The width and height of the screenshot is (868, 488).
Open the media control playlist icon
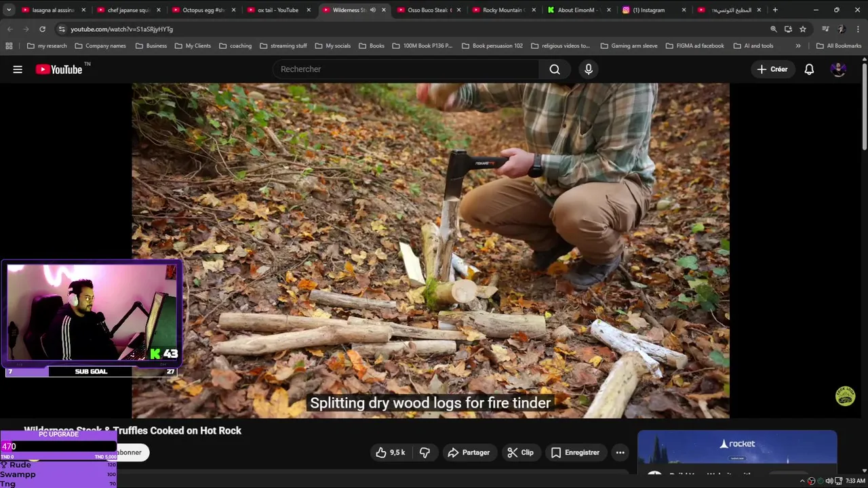click(825, 29)
